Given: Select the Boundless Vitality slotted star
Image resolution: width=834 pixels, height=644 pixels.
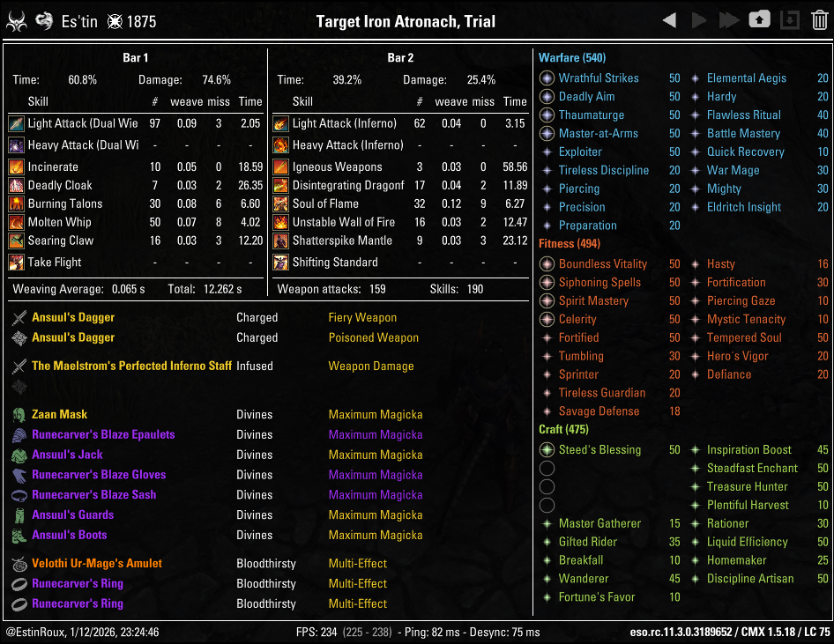Looking at the screenshot, I should tap(547, 264).
